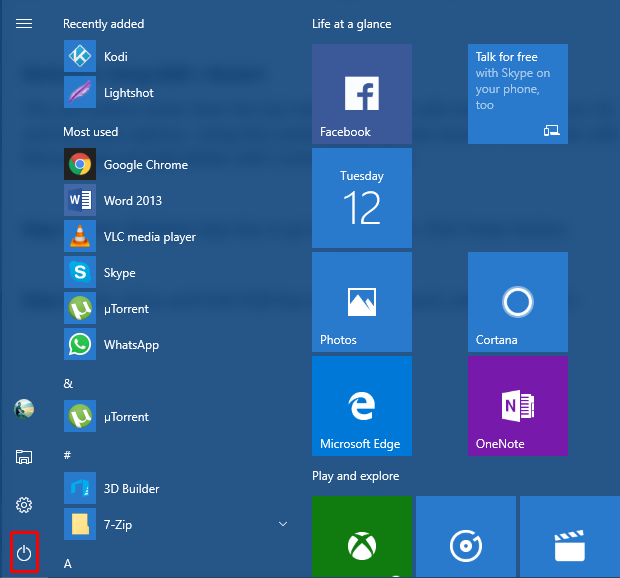Open the Microsoft Edge tile
Screen dimensions: 620x578
point(361,406)
